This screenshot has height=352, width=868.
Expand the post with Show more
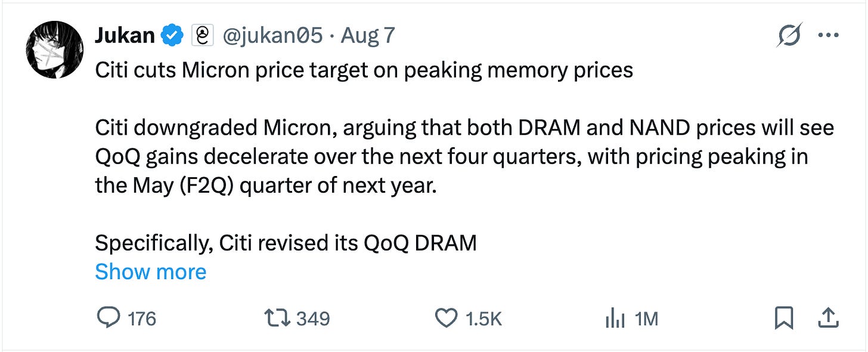click(x=150, y=272)
